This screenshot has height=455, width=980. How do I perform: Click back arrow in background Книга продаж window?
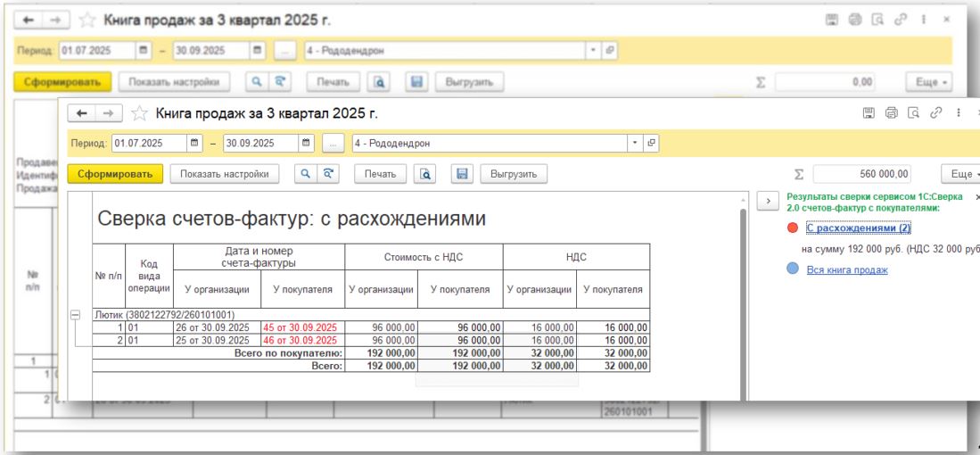click(x=29, y=21)
